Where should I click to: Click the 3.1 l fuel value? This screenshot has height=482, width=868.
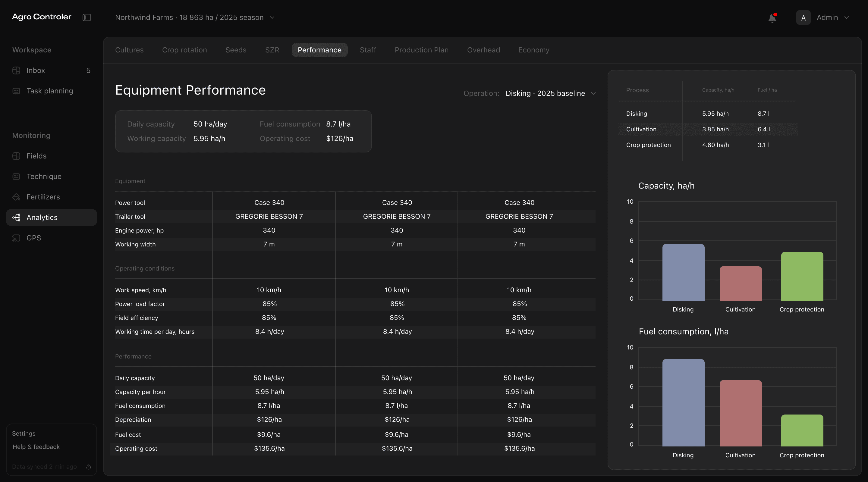pyautogui.click(x=763, y=145)
